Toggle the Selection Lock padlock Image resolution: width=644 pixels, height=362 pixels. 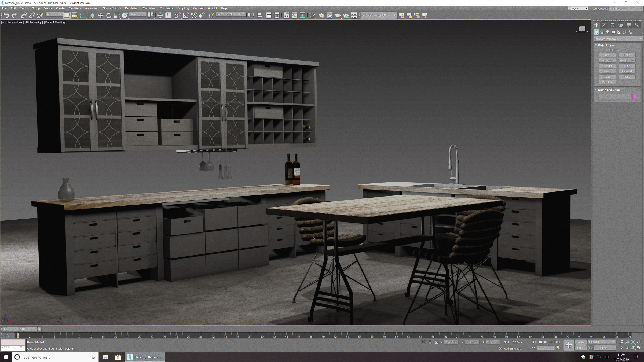pos(430,342)
